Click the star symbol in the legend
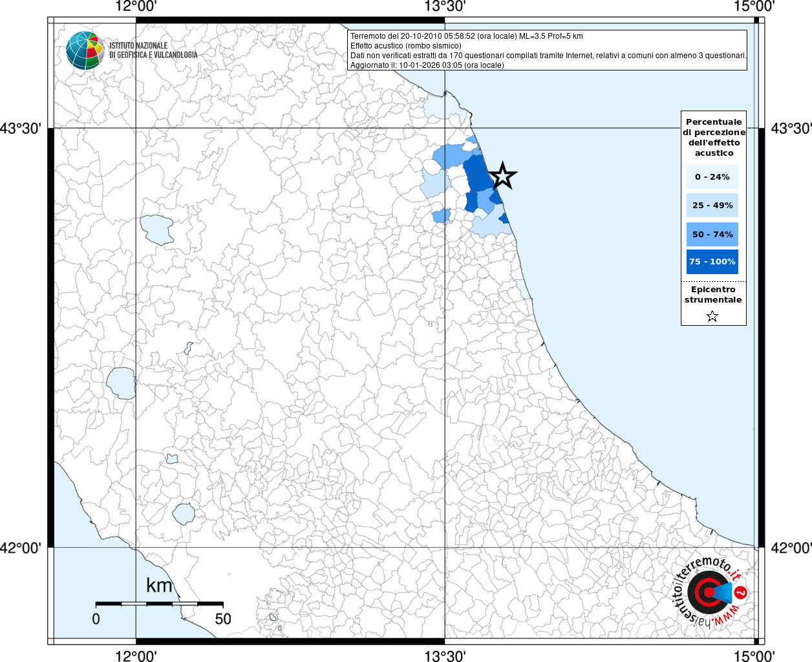 pyautogui.click(x=712, y=316)
